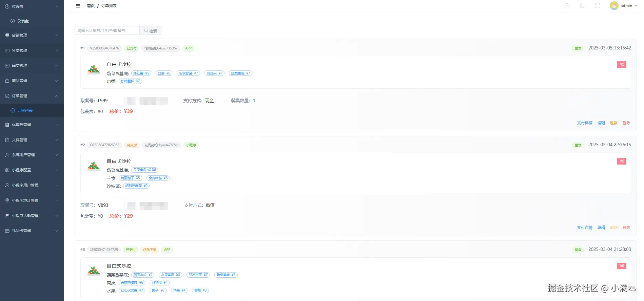The height and width of the screenshot is (301, 644).
Task: Focus the order number search field
Action: (x=107, y=30)
